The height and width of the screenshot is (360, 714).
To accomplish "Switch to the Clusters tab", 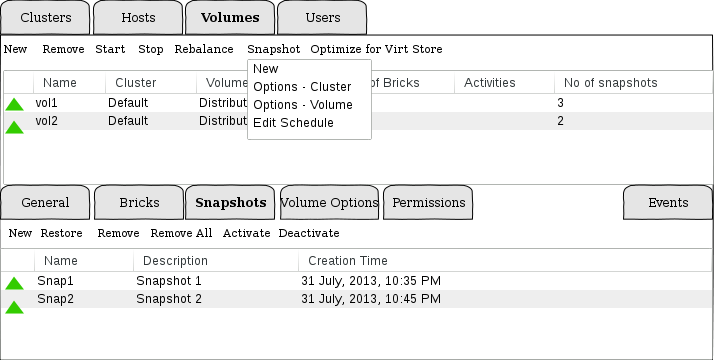I will (x=46, y=17).
